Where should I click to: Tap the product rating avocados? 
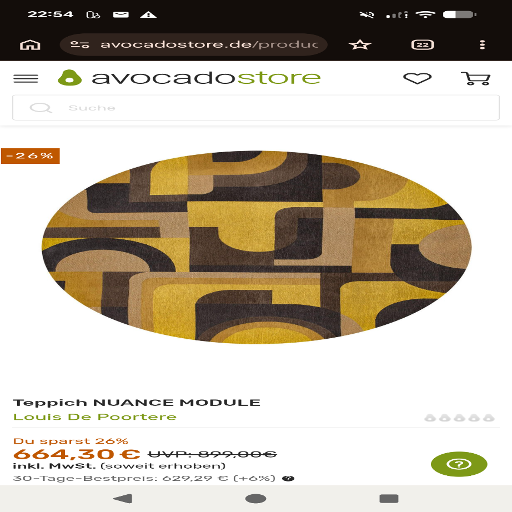[x=459, y=418]
